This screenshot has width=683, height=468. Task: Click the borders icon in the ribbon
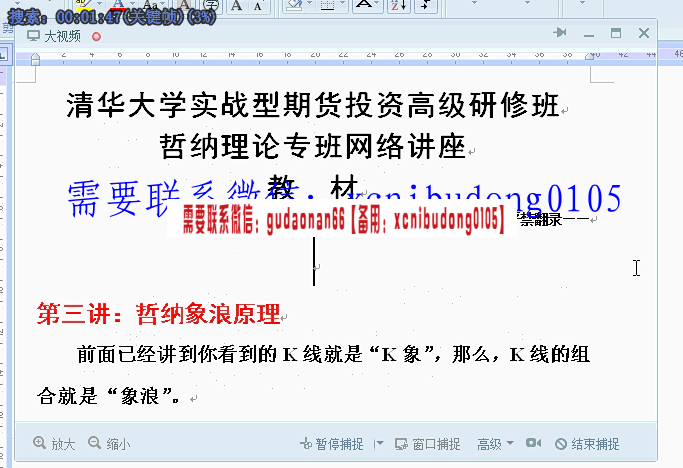coord(327,5)
